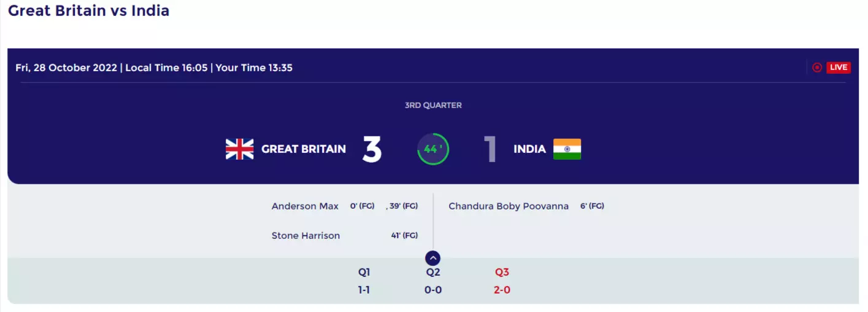The width and height of the screenshot is (868, 312).
Task: Click the INDIA team name
Action: click(x=529, y=149)
